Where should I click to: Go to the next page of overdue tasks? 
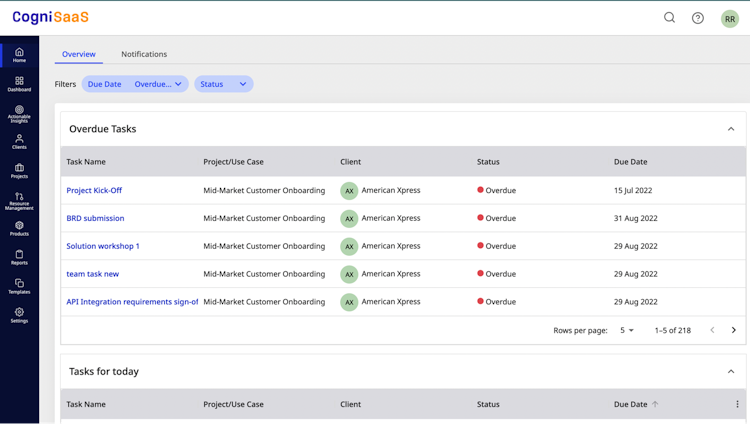(734, 330)
